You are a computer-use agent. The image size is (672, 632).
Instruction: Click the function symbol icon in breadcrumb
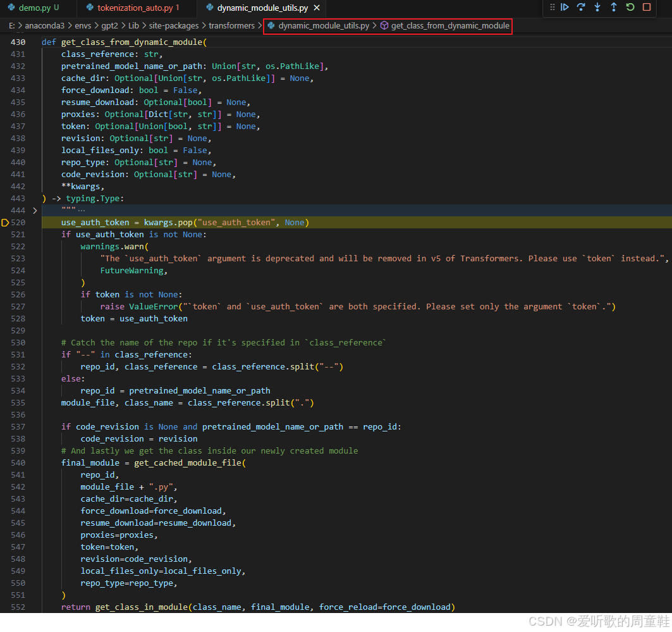coord(384,26)
